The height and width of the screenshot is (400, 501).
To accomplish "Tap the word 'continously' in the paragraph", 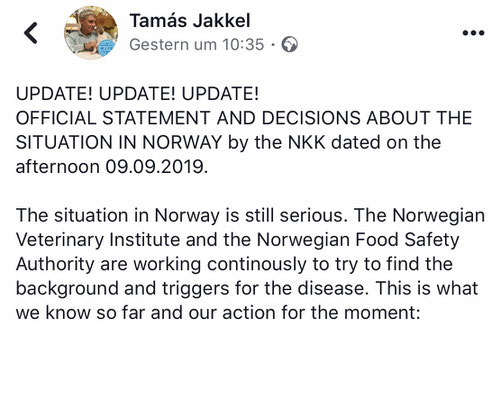I will [257, 264].
